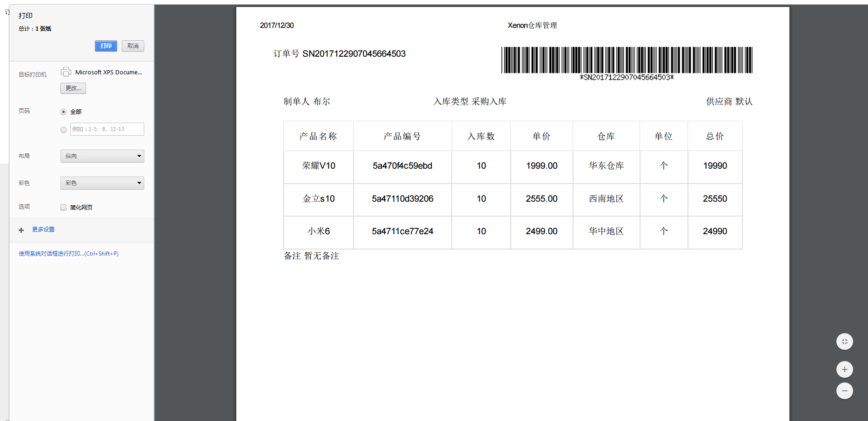Click the fit-to-page icon on preview
This screenshot has height=421, width=868.
click(x=845, y=342)
